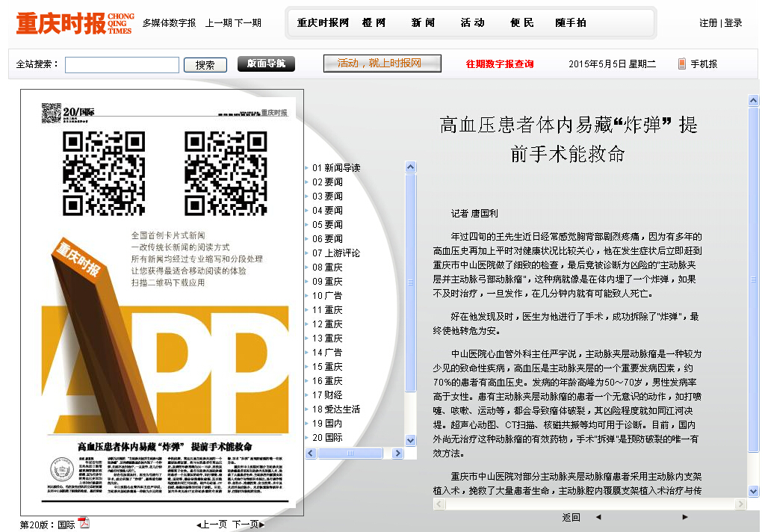Select page 11 重庆
Image resolution: width=762 pixels, height=532 pixels.
click(x=327, y=309)
